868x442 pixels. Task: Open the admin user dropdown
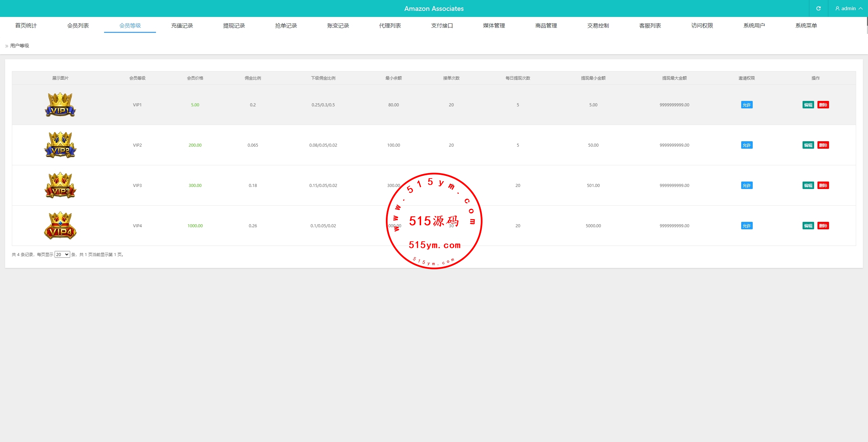tap(848, 8)
